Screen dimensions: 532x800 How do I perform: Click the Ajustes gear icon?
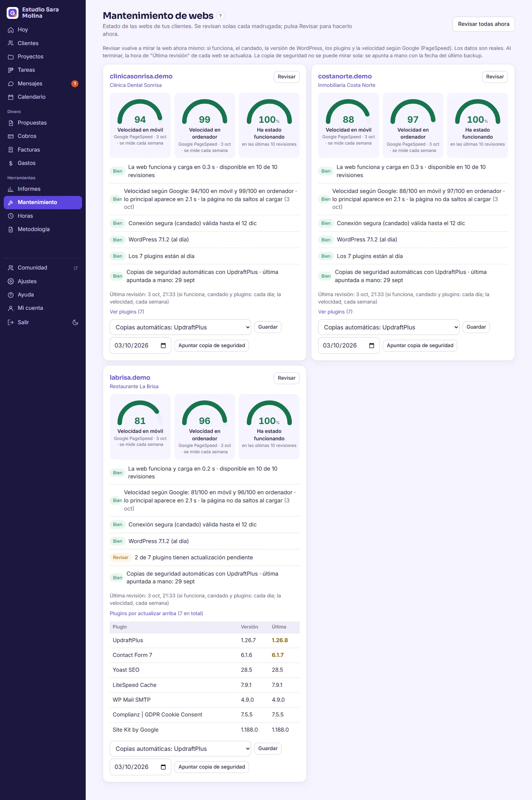coord(11,282)
